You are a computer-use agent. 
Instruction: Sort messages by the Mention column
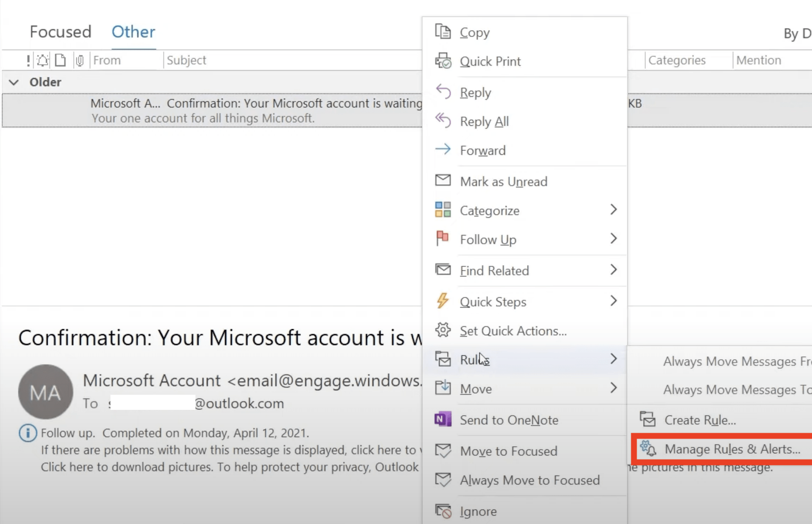point(772,60)
